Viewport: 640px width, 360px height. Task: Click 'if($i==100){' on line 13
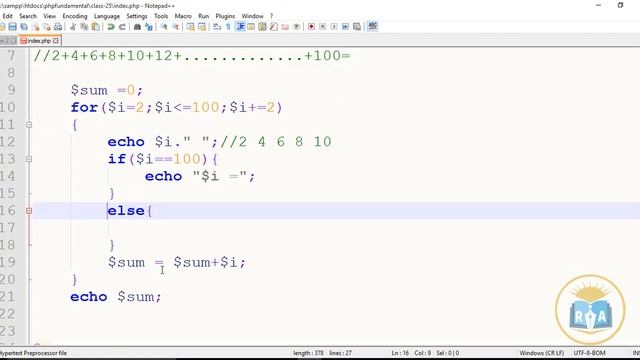pyautogui.click(x=163, y=159)
